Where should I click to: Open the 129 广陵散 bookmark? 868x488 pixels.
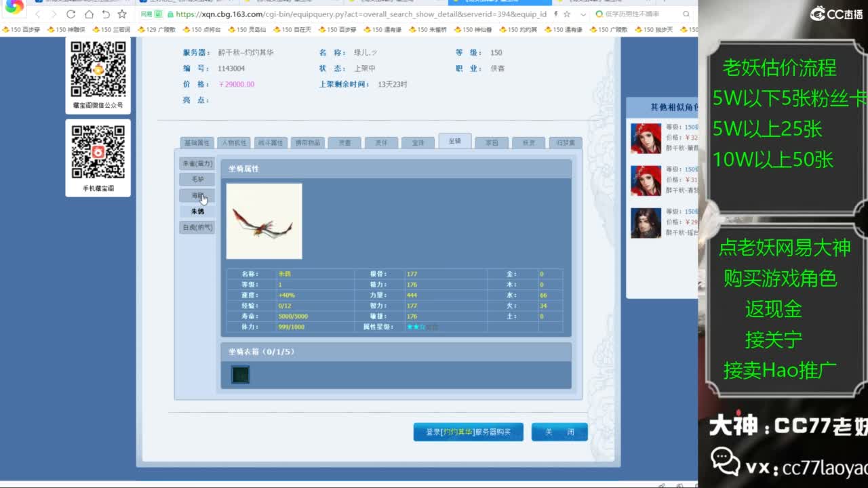click(x=157, y=30)
